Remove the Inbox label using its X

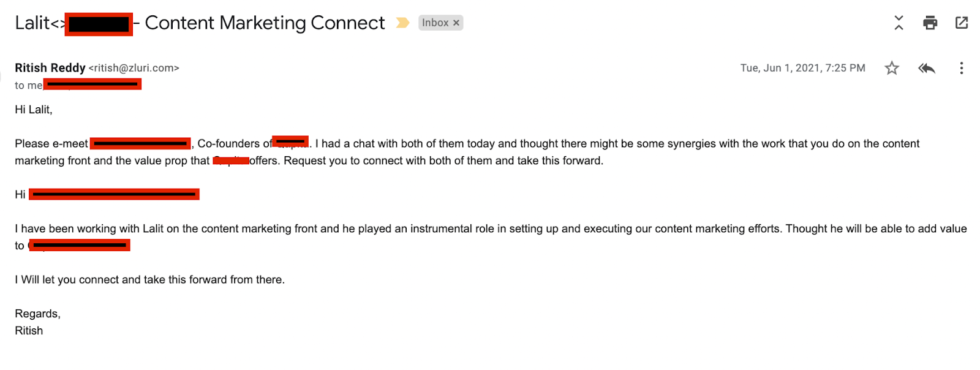coord(456,23)
